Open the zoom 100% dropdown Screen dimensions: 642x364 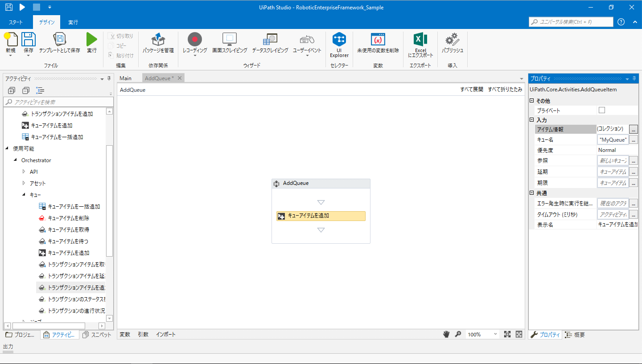[495, 334]
